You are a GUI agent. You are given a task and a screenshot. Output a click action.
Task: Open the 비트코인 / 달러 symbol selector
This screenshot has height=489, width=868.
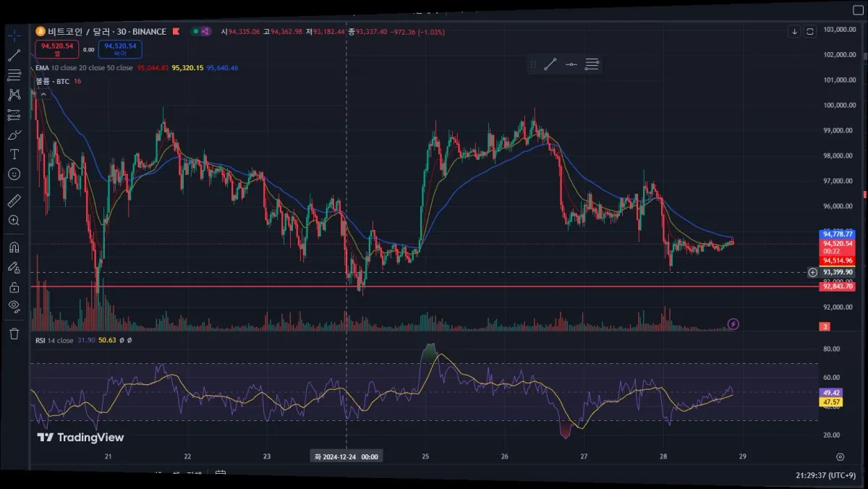click(x=101, y=31)
